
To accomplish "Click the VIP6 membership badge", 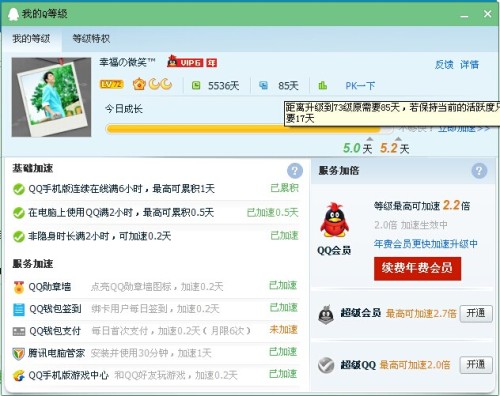I will click(x=191, y=63).
